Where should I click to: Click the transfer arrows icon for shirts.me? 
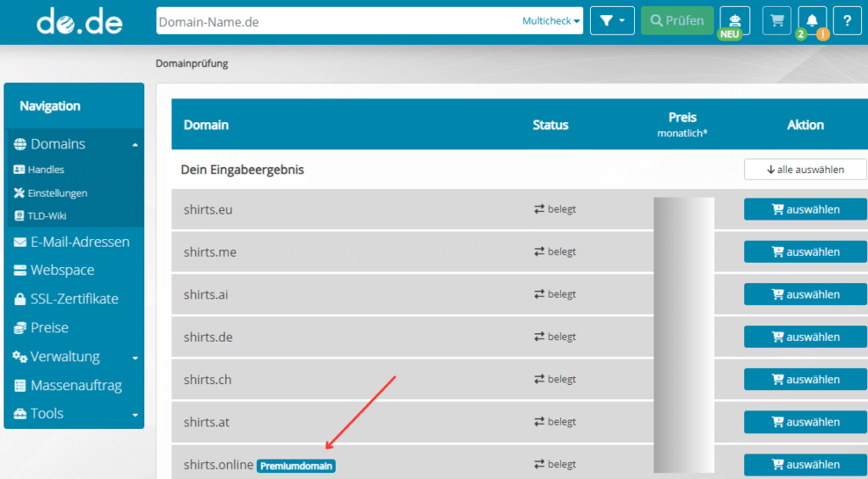coord(539,252)
